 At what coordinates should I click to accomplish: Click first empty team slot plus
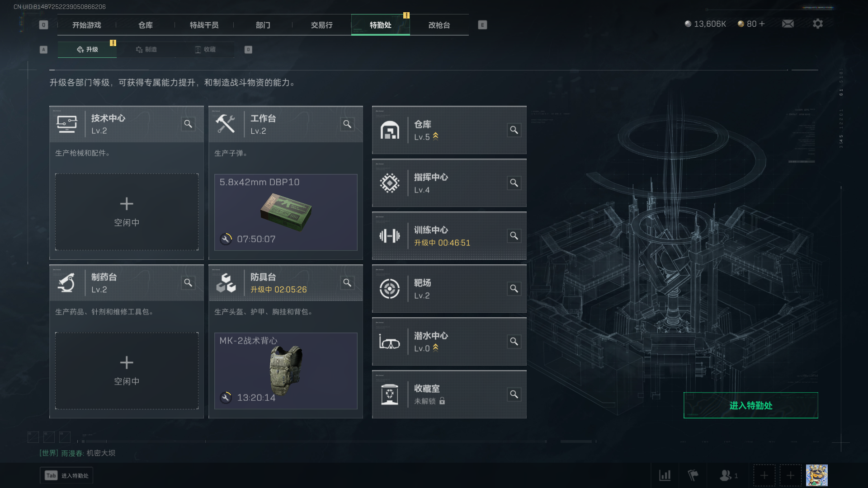764,475
